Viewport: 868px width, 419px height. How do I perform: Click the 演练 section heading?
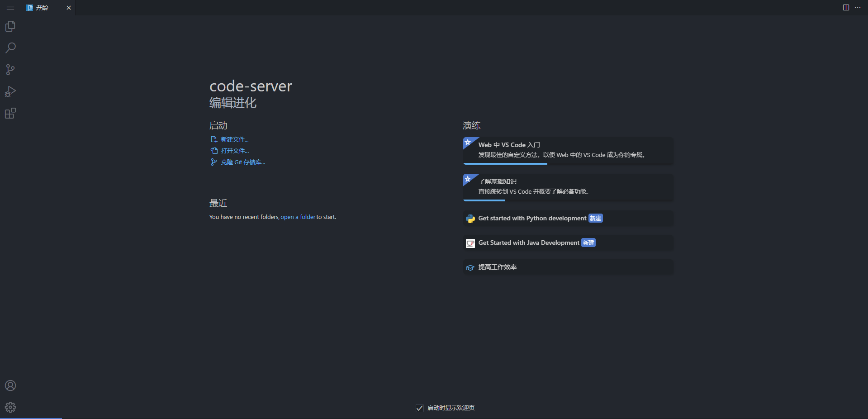(472, 125)
